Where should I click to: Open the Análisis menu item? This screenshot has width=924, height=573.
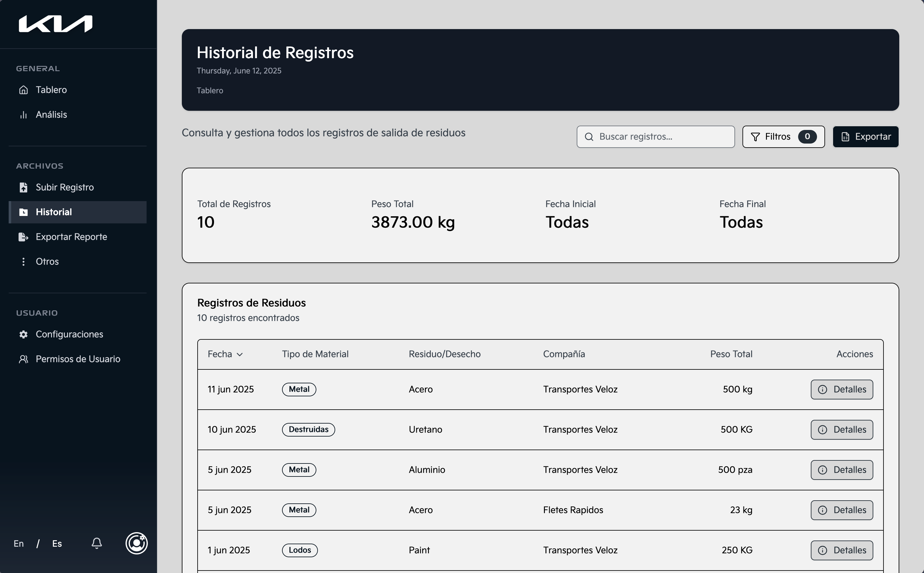click(78, 114)
